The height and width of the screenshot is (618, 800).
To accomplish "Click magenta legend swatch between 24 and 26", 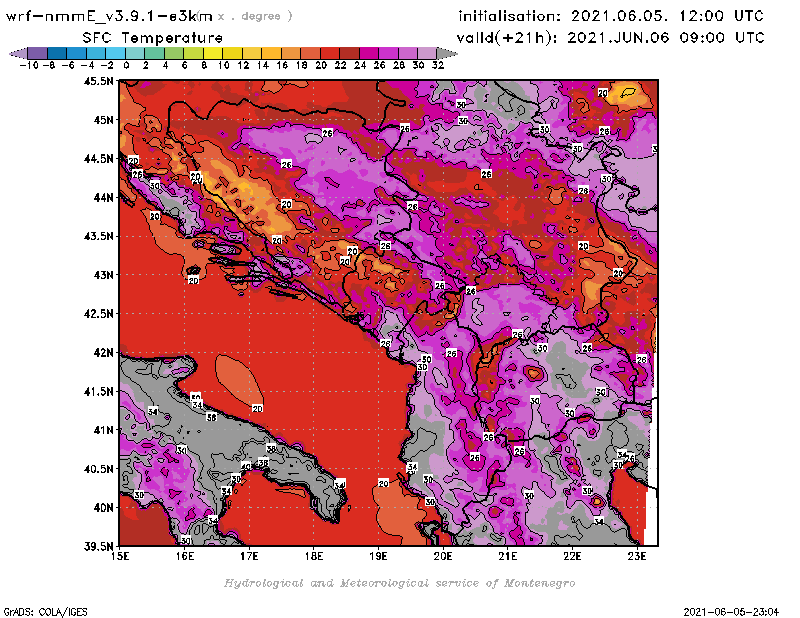I will pyautogui.click(x=369, y=53).
